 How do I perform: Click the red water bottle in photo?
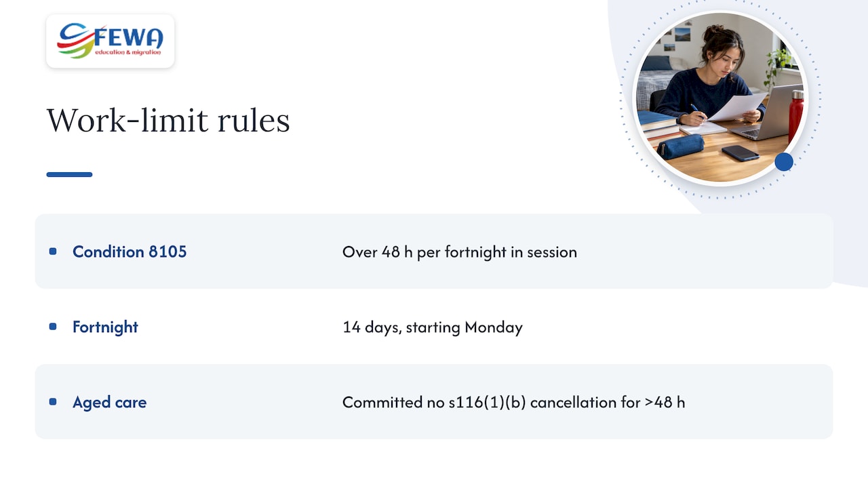(x=796, y=116)
